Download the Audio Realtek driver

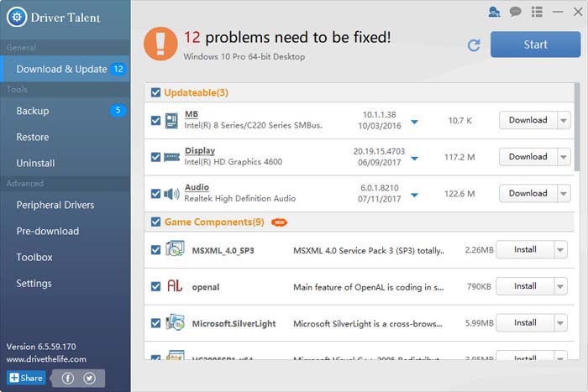(528, 193)
